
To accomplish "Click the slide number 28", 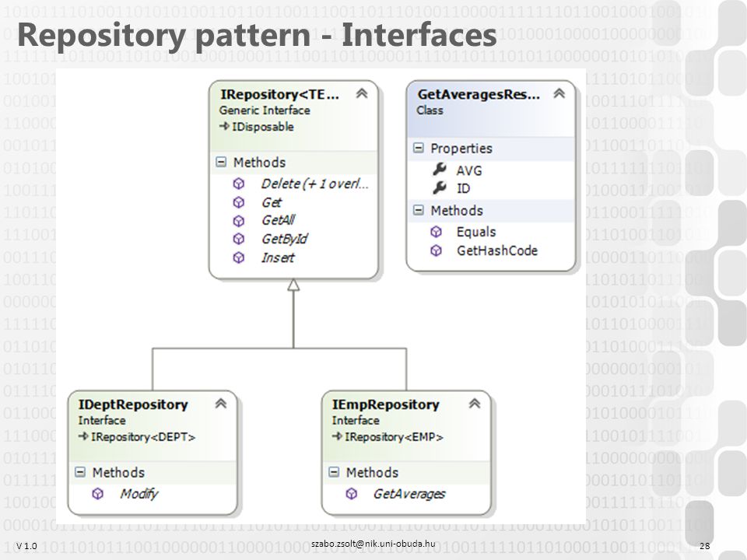I will point(705,546).
